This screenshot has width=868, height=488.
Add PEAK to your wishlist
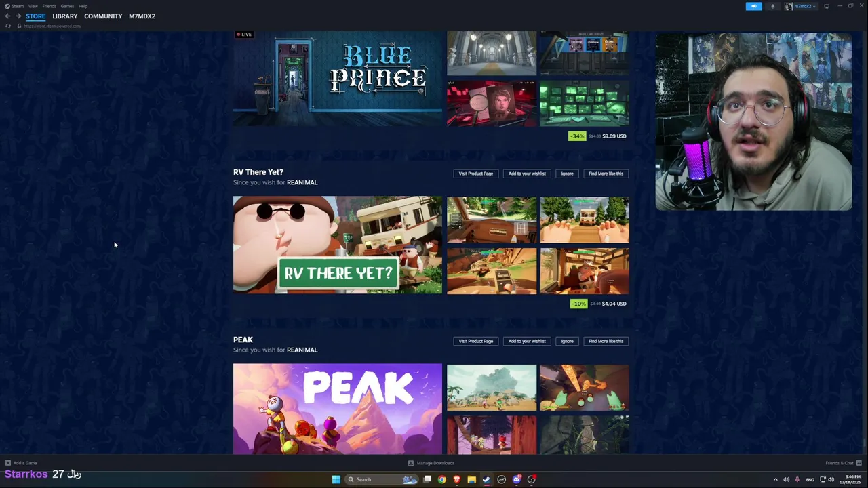coord(527,341)
